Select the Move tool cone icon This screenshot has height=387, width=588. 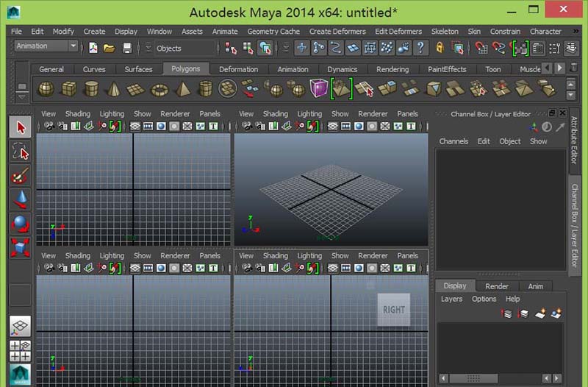(21, 199)
